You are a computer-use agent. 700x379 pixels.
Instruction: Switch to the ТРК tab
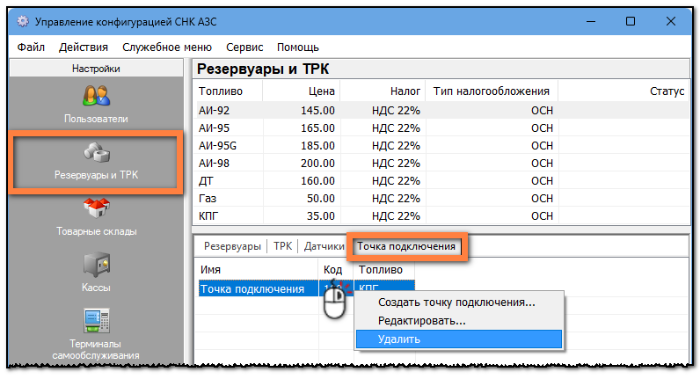pos(283,246)
